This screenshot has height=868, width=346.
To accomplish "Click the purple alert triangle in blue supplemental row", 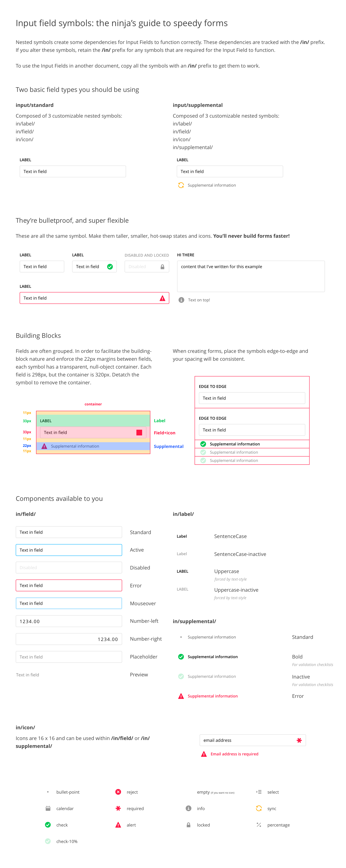I will pyautogui.click(x=44, y=446).
